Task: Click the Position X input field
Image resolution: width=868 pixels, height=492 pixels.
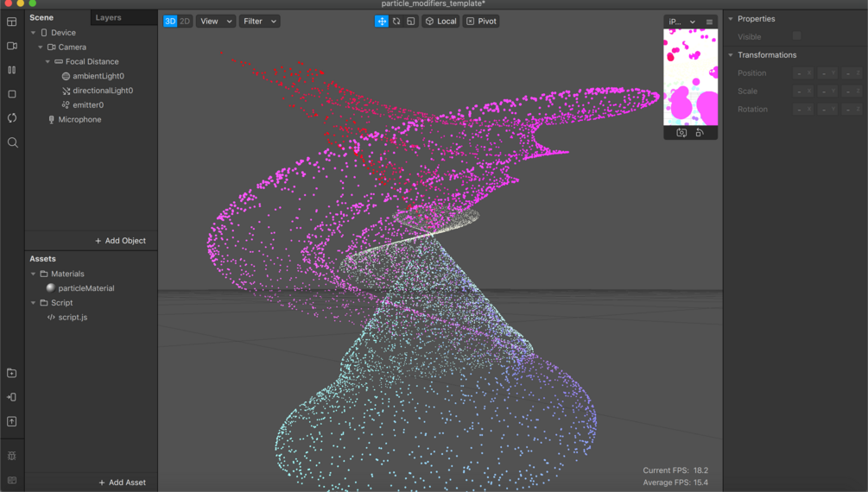Action: (804, 73)
